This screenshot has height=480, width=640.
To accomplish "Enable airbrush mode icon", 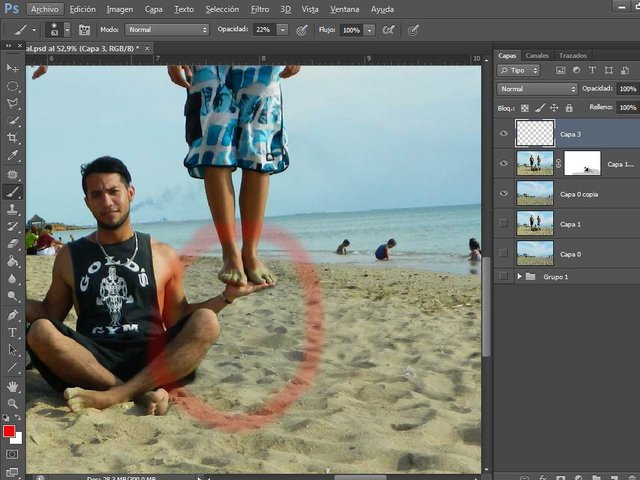I will (x=388, y=30).
